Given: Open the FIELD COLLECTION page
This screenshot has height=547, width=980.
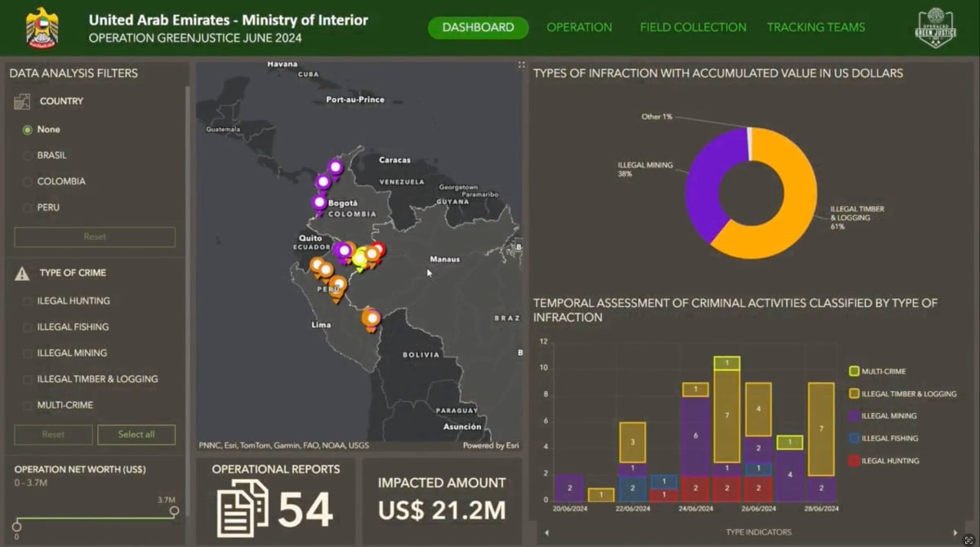Looking at the screenshot, I should click(693, 27).
